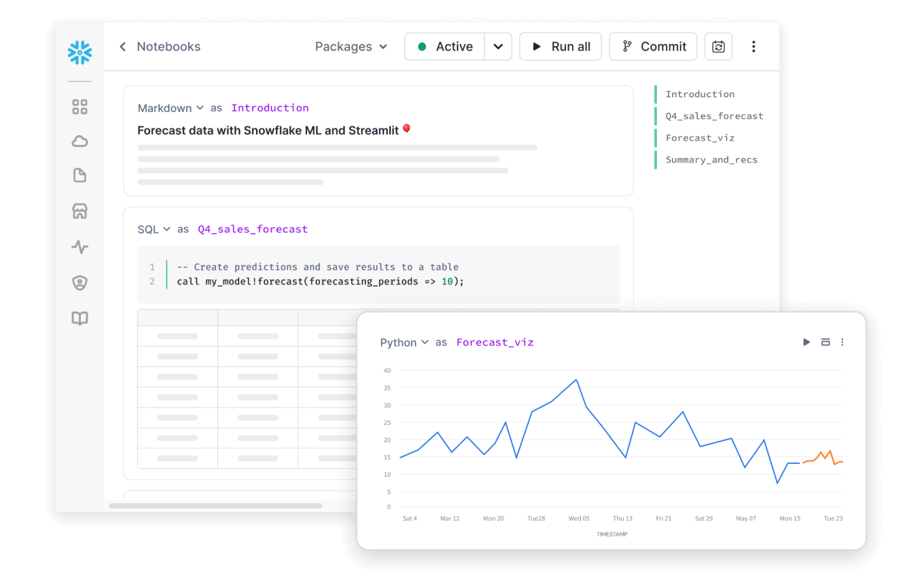Open the Admin shield icon in sidebar
This screenshot has height=576, width=924.
pyautogui.click(x=79, y=283)
